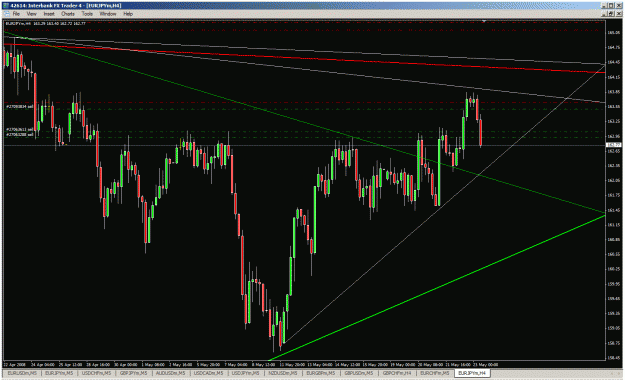Switch to the GBPCHFm,H4 chart tab

397,373
